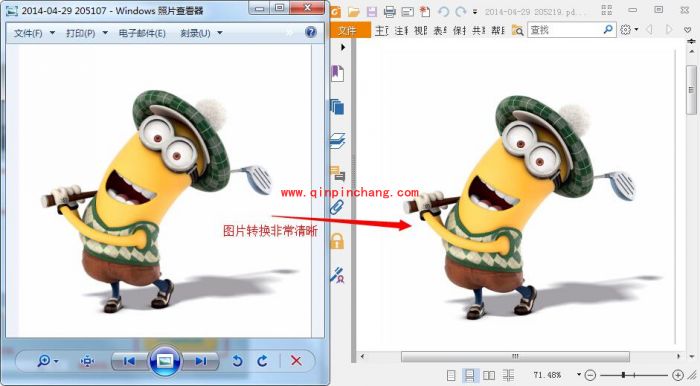Viewport: 700px width, 386px height.
Task: Select facing pages view mode
Action: pos(489,375)
